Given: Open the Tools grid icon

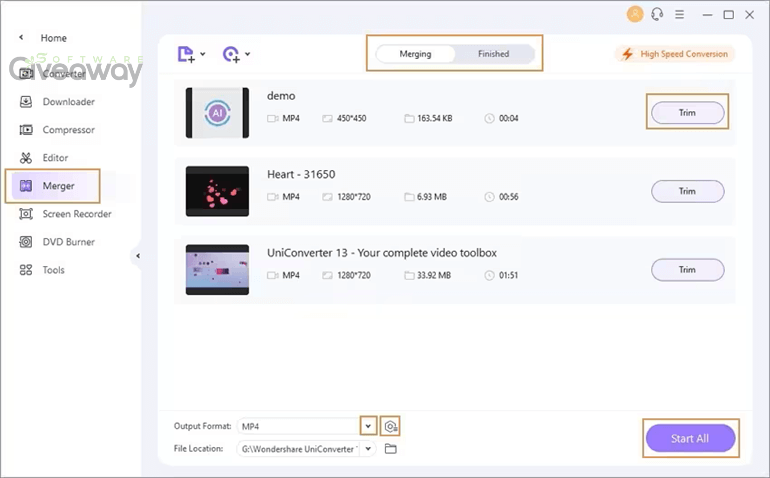Looking at the screenshot, I should tap(26, 270).
